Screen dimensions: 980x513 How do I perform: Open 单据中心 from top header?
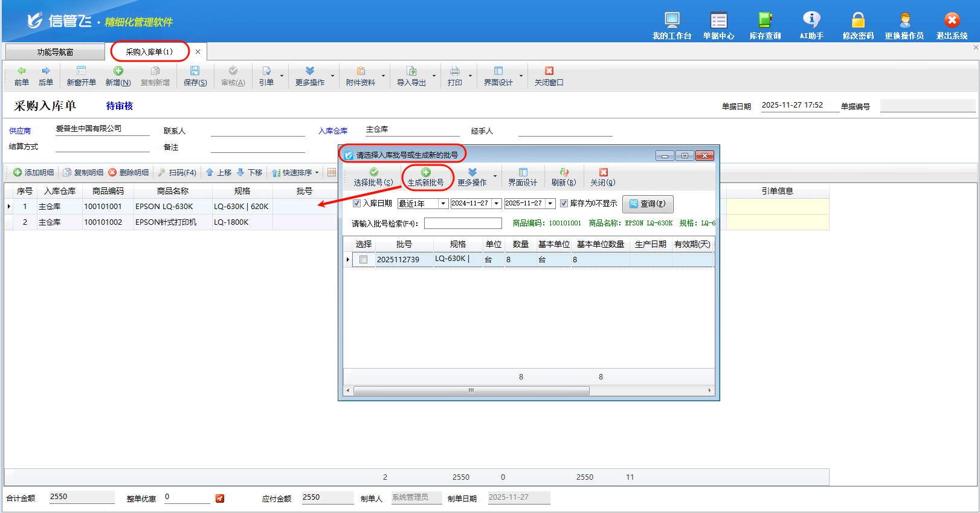coord(718,21)
